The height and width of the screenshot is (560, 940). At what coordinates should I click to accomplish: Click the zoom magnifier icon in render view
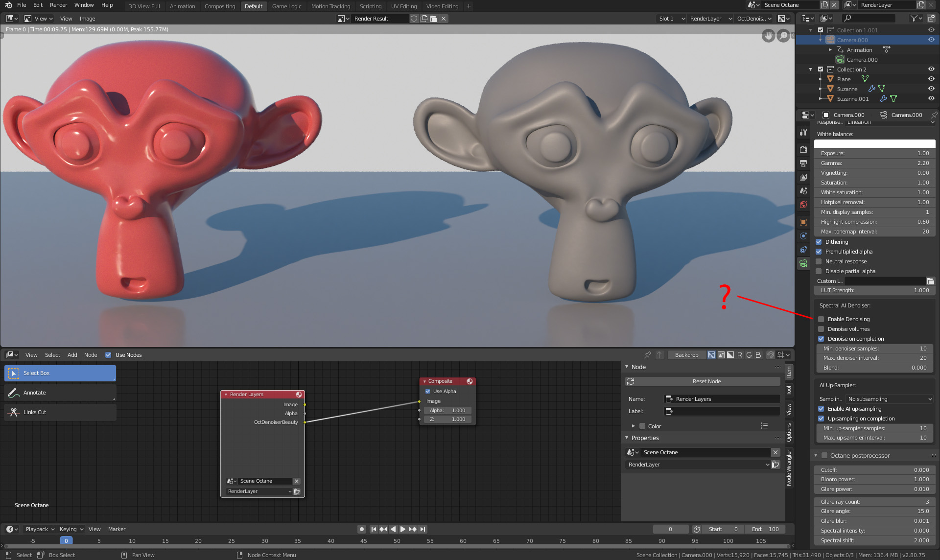coord(783,36)
